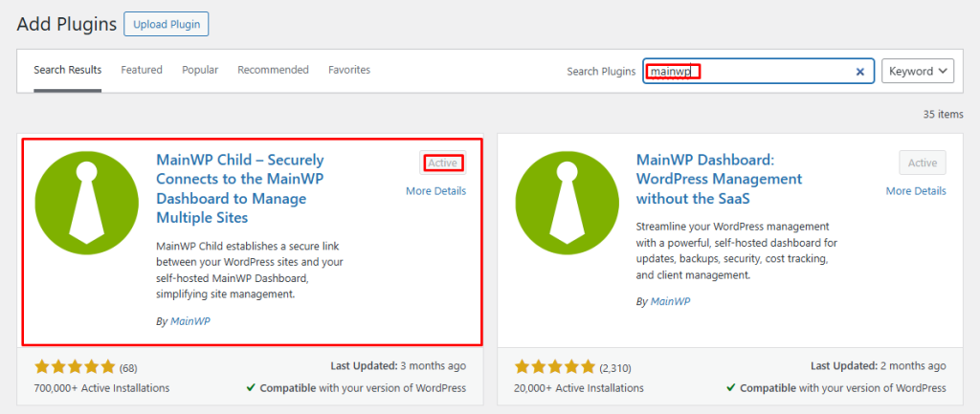Open More Details for MainWP Dashboard
Image resolution: width=980 pixels, height=414 pixels.
click(916, 191)
